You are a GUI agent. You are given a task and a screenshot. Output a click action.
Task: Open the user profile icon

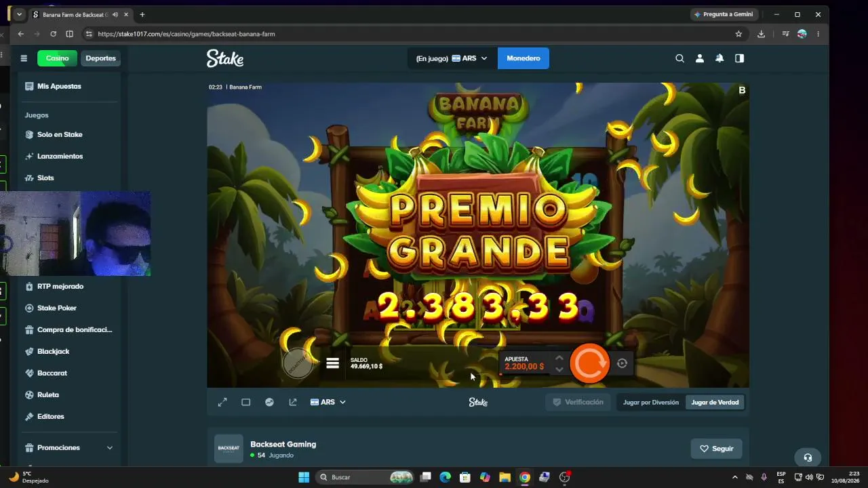[x=699, y=58]
